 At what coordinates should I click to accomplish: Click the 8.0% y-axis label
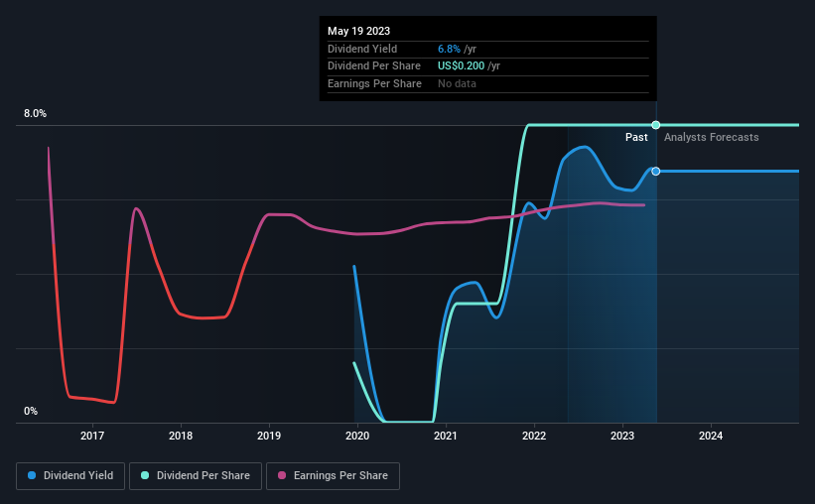pos(35,113)
